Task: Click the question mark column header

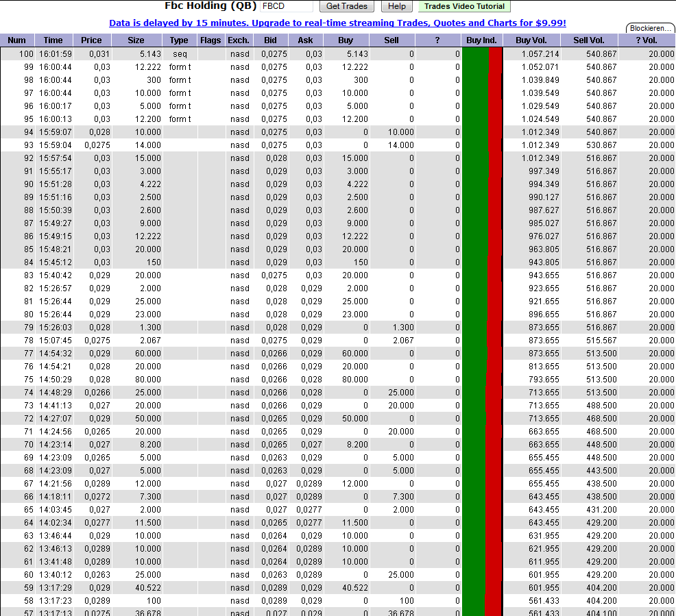Action: [x=437, y=40]
